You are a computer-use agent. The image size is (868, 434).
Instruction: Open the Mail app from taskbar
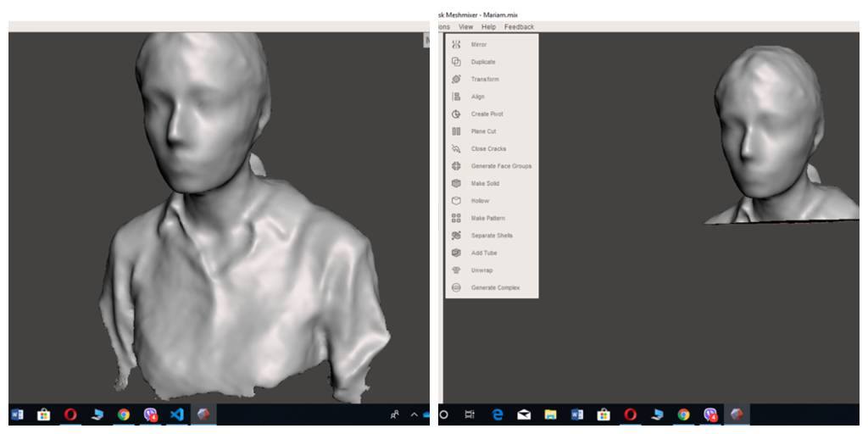coord(524,414)
